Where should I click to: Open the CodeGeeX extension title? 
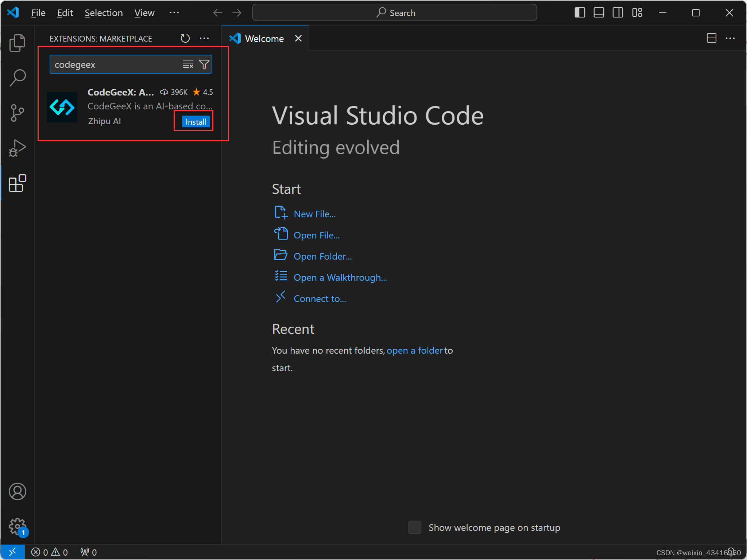(x=121, y=92)
